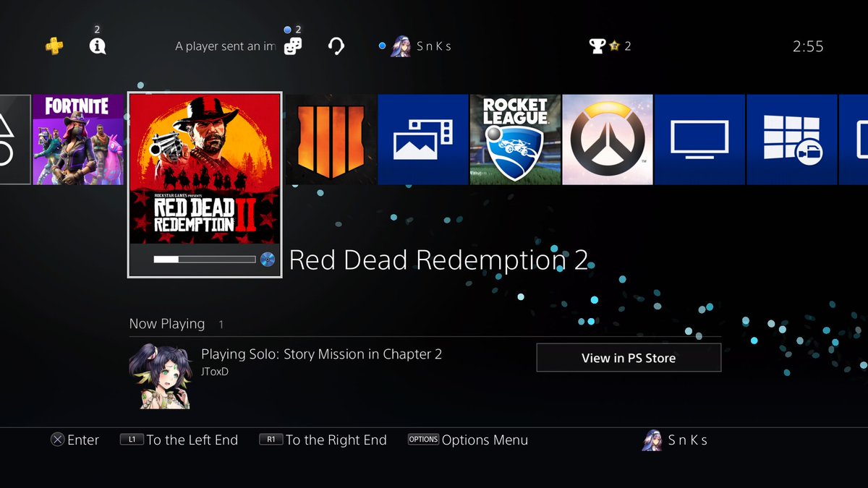Screen dimensions: 868x488
Task: Open the Capture Gallery tile
Action: [x=423, y=140]
